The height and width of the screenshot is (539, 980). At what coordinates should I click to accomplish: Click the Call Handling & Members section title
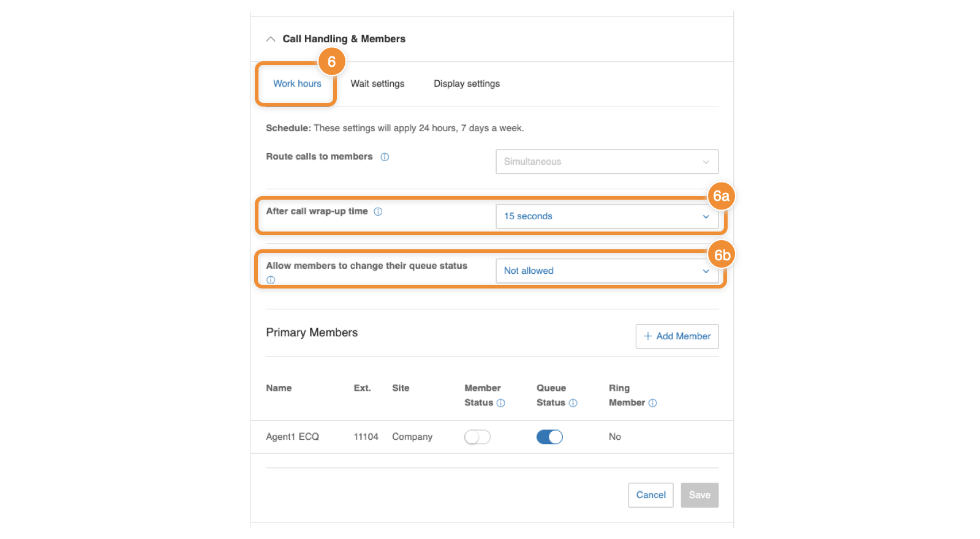(x=344, y=39)
